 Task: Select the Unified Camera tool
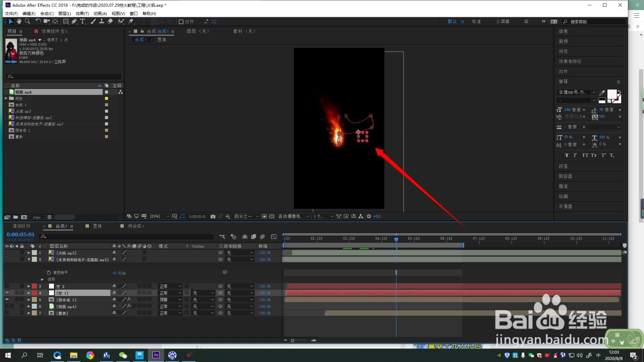(x=47, y=21)
